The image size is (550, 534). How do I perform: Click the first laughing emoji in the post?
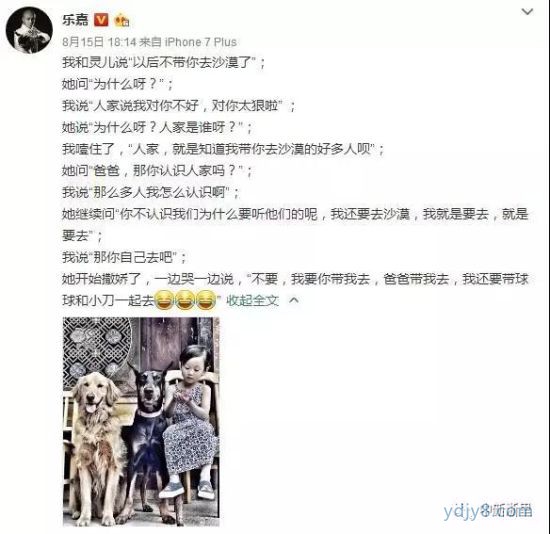(x=164, y=300)
